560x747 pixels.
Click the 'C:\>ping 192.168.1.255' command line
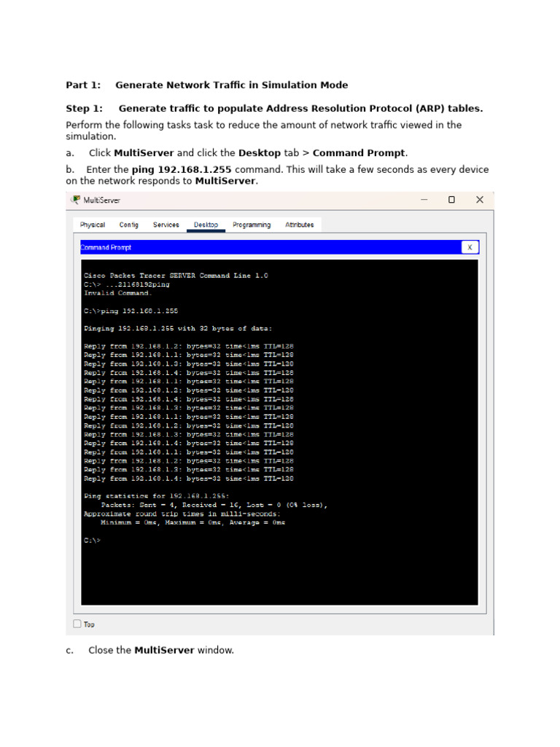click(x=131, y=311)
